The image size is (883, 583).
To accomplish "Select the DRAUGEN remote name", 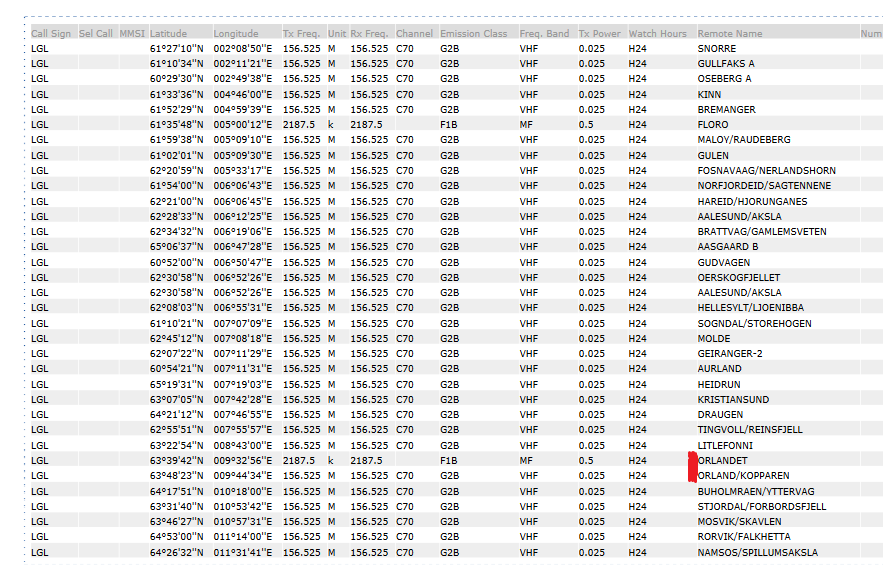I will pos(720,414).
